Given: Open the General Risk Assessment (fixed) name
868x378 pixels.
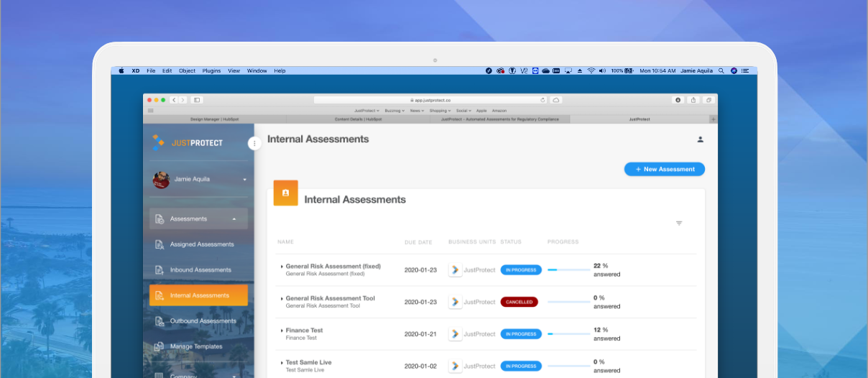Looking at the screenshot, I should [x=333, y=266].
